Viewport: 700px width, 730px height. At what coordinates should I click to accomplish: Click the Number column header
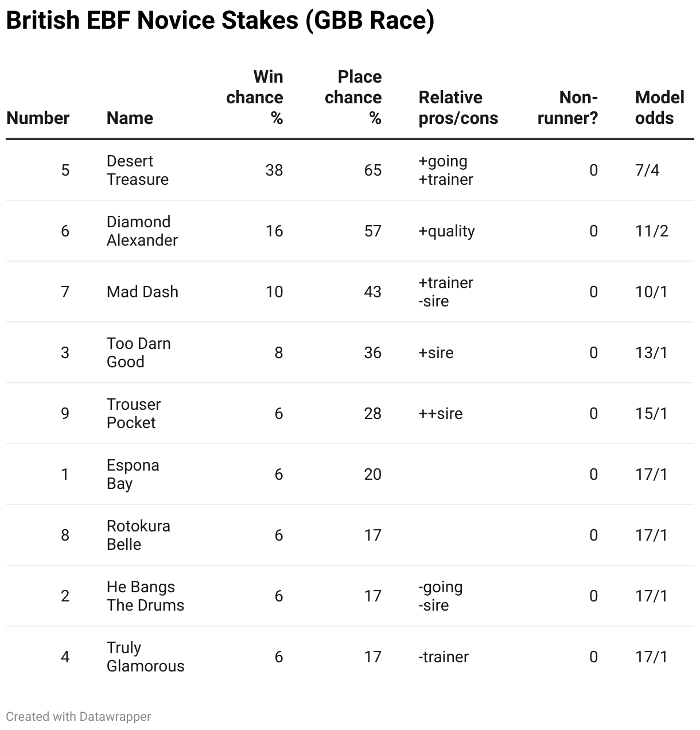[x=38, y=118]
